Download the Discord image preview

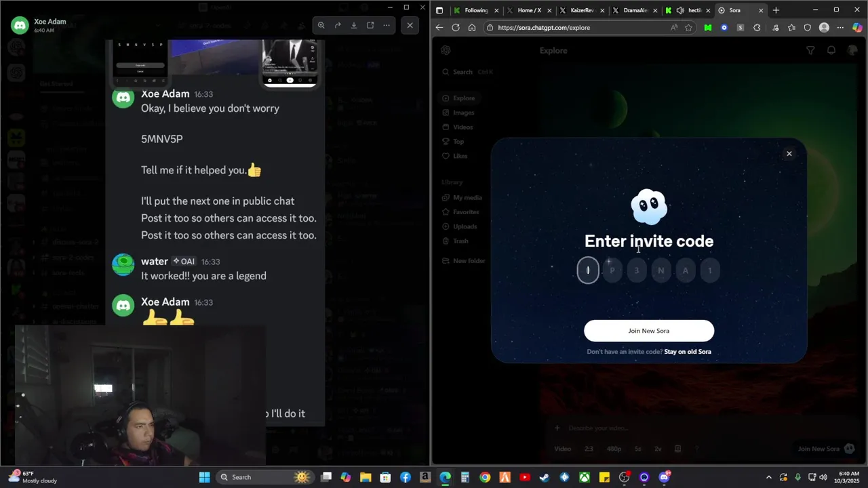point(354,25)
